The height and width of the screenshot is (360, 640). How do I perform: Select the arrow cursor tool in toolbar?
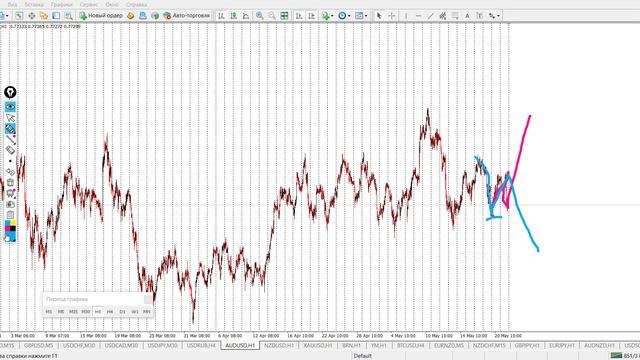(379, 16)
